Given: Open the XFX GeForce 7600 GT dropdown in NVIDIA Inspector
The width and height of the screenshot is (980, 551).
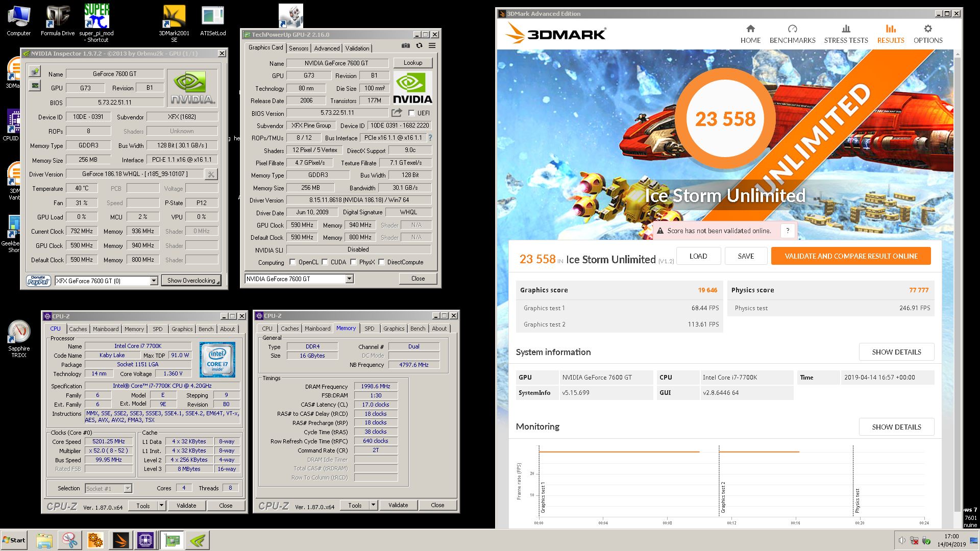Looking at the screenshot, I should tap(154, 281).
